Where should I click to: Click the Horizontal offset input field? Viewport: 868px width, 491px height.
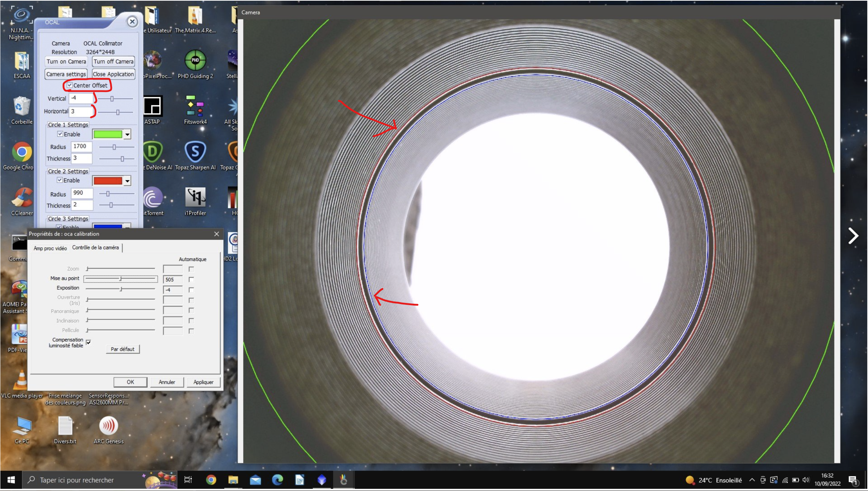[82, 111]
